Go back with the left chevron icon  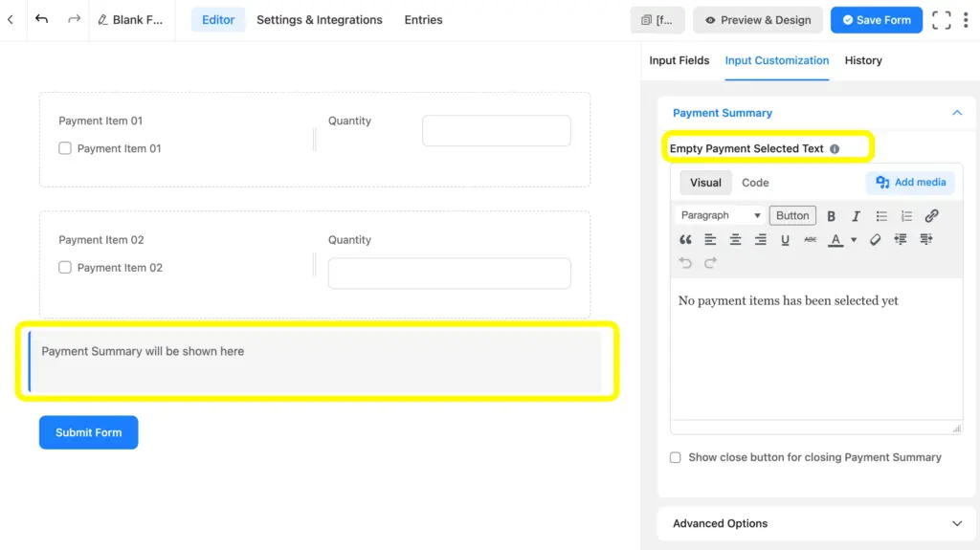point(11,19)
